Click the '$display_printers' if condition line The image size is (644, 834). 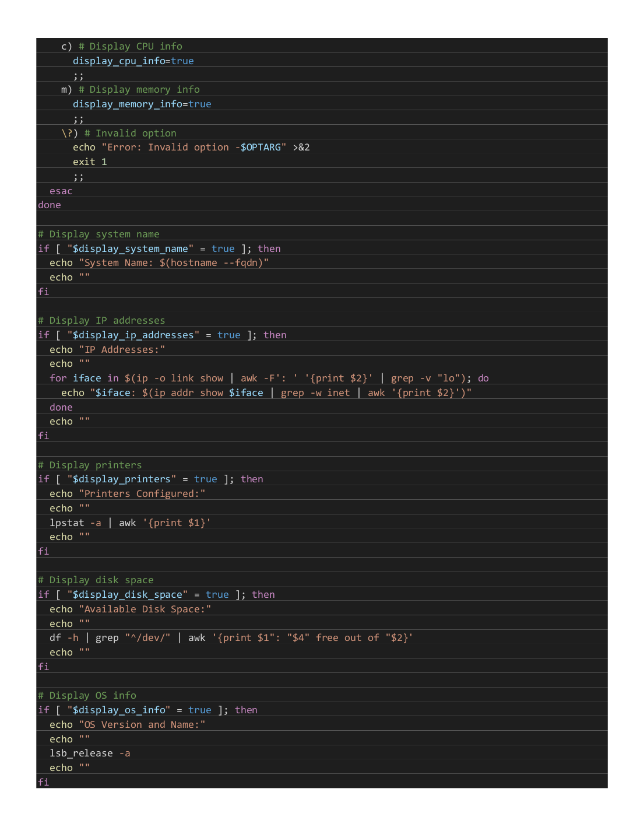pyautogui.click(x=150, y=479)
